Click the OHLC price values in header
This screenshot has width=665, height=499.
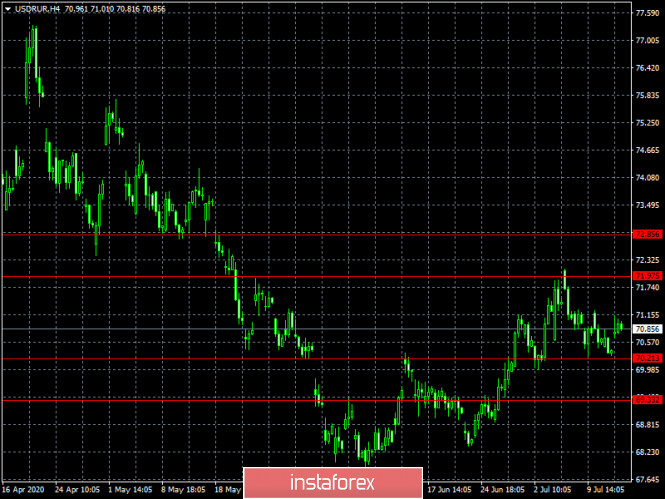tap(104, 9)
